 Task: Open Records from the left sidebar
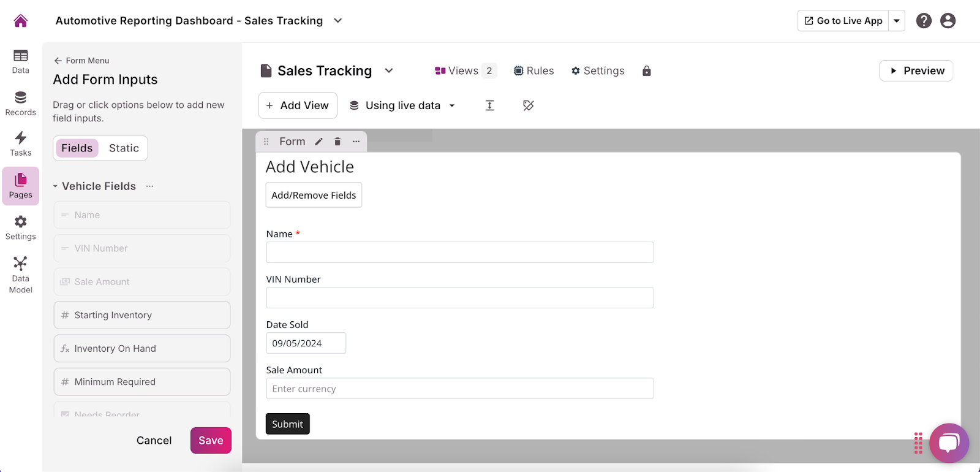[x=21, y=103]
